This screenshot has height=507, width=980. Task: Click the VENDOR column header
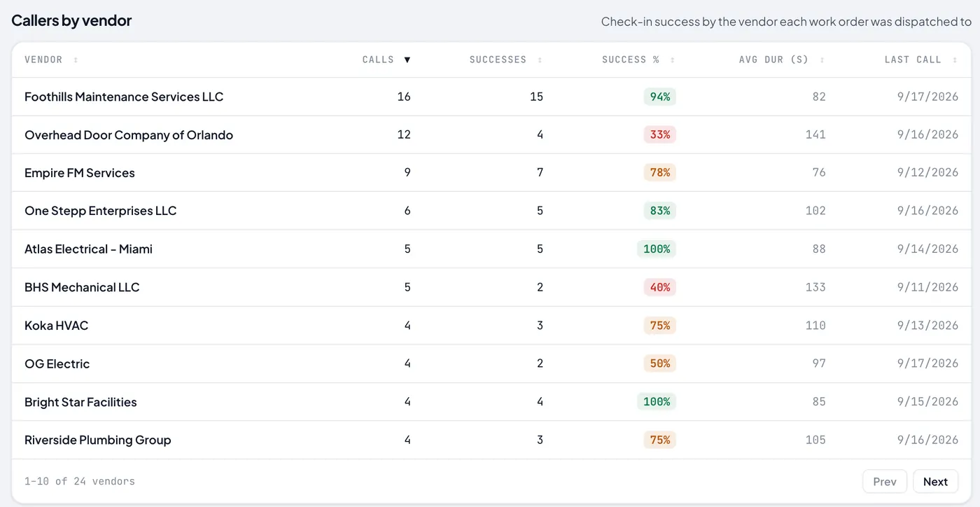pyautogui.click(x=43, y=60)
